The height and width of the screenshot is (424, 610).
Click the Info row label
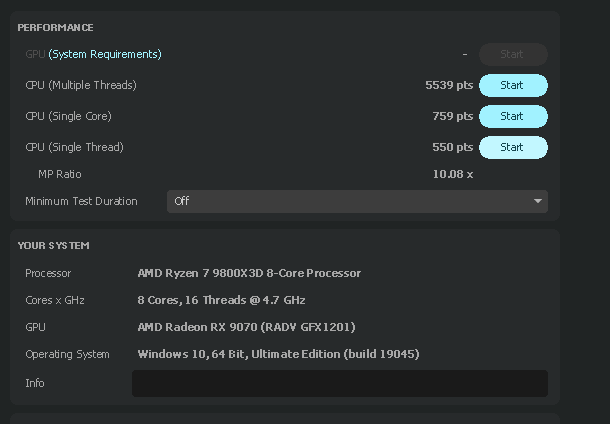point(35,384)
